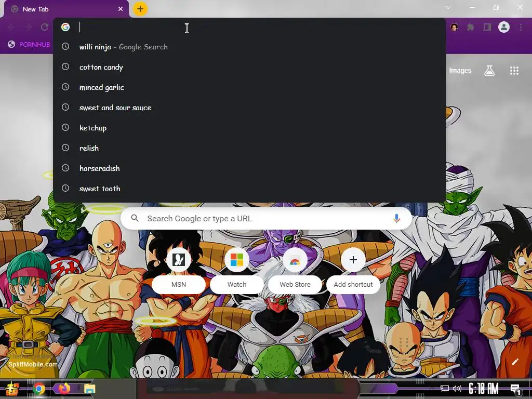The image size is (532, 399).
Task: Open the tab search chevron dropdown
Action: [x=448, y=7]
